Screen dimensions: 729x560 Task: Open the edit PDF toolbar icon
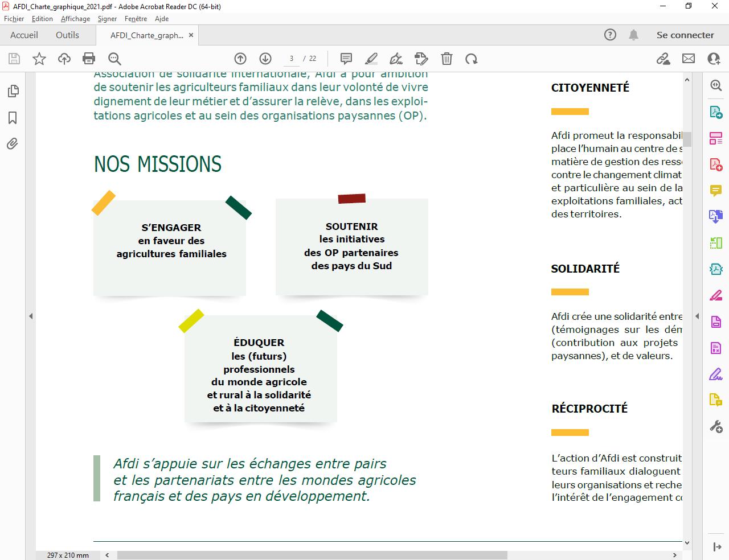(x=421, y=59)
